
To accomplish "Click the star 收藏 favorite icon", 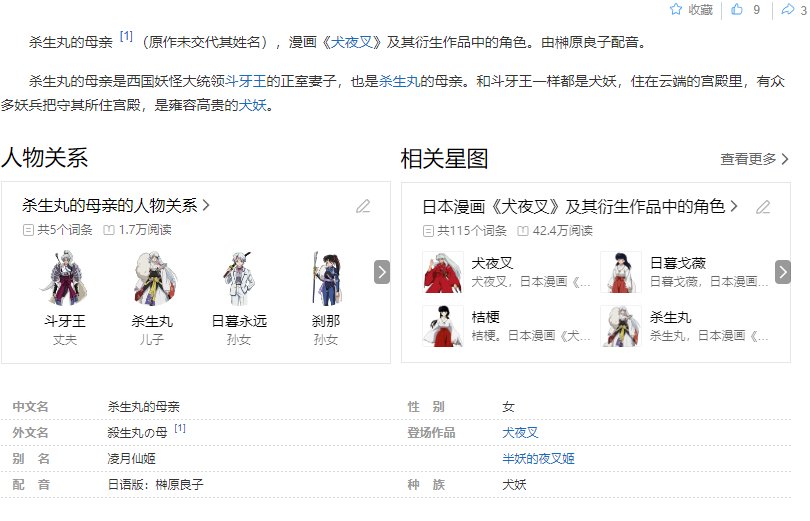I will (x=676, y=9).
